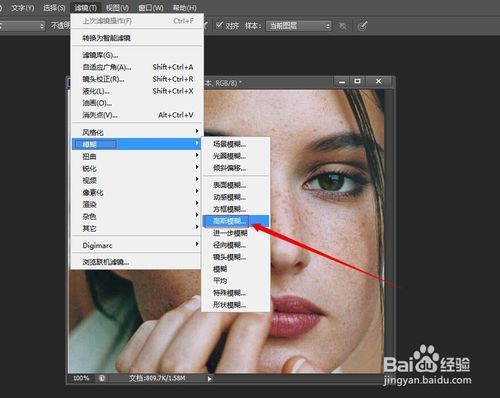Apply 进一步模糊
The width and height of the screenshot is (500, 398).
tap(236, 233)
